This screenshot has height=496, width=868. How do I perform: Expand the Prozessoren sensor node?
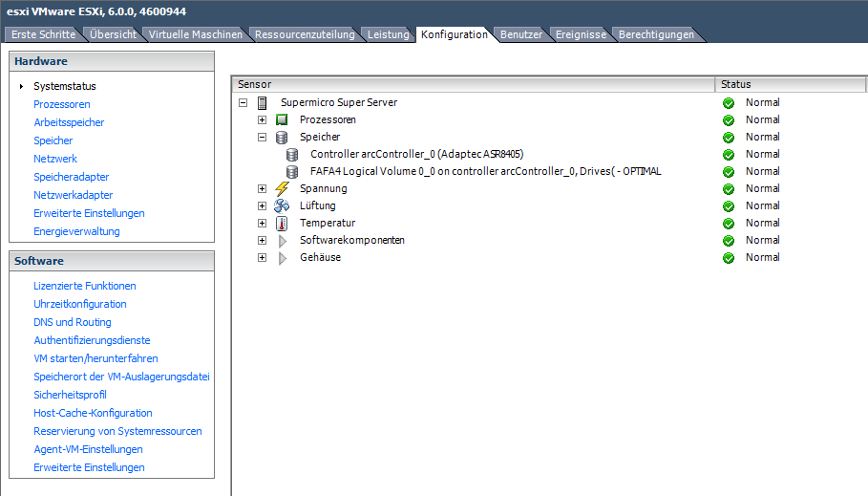tap(263, 119)
